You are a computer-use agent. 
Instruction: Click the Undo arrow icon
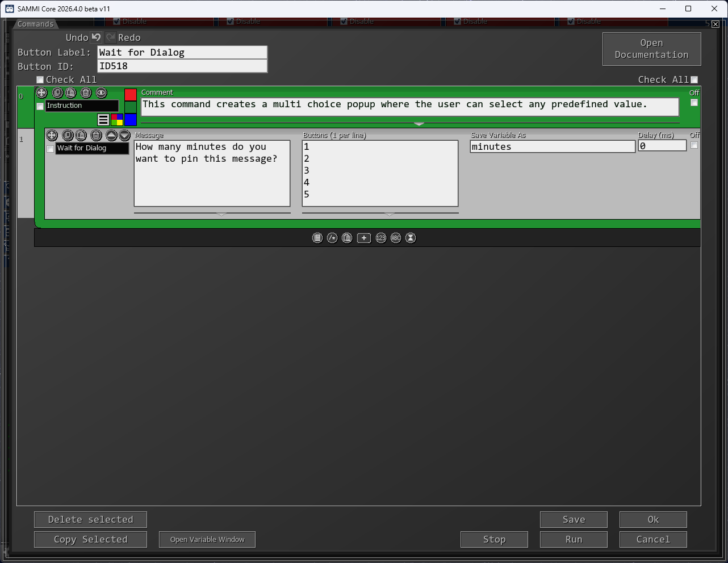96,37
